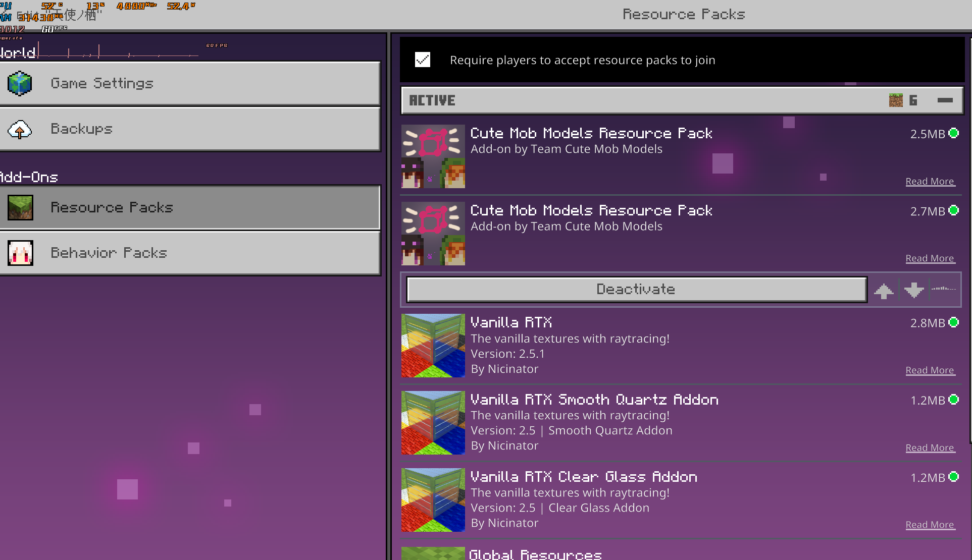
Task: Move selected pack up with arrow
Action: [884, 291]
